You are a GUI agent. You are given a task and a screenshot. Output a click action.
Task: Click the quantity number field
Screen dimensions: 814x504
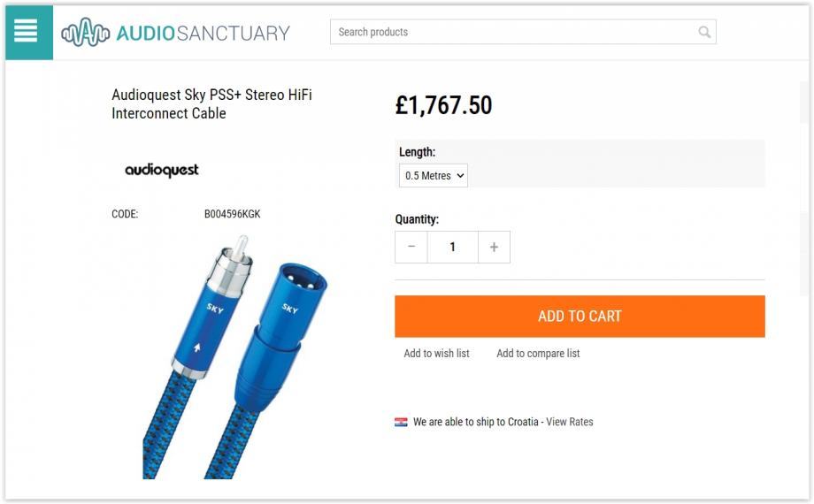[452, 247]
